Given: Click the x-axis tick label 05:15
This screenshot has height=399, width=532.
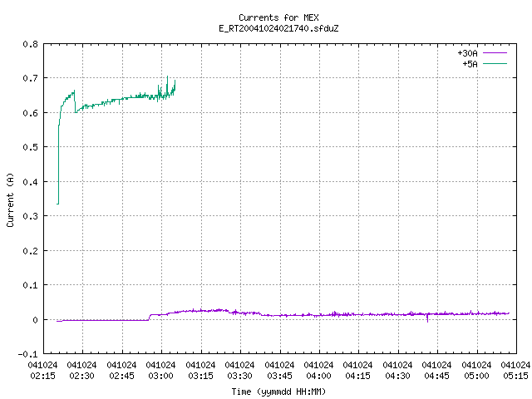Looking at the screenshot, I should point(515,376).
